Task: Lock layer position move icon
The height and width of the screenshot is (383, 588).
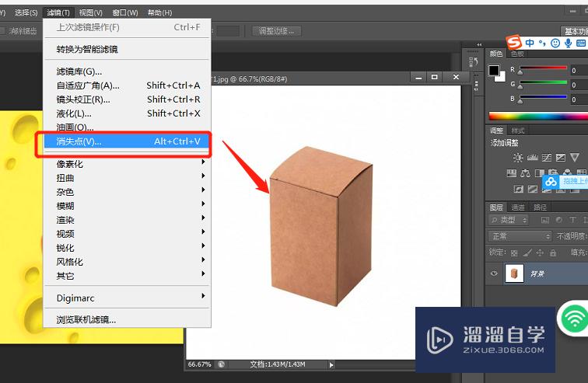Action: pyautogui.click(x=540, y=252)
